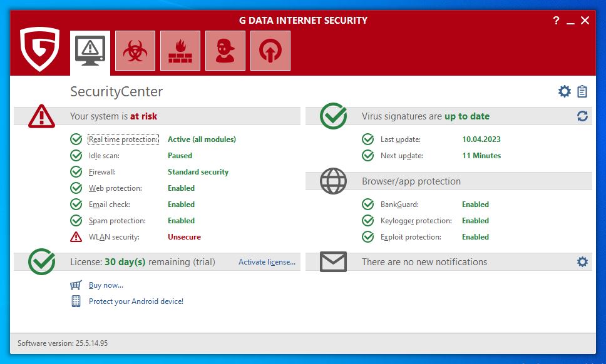Click Next update label
The height and width of the screenshot is (364, 606).
(x=401, y=156)
